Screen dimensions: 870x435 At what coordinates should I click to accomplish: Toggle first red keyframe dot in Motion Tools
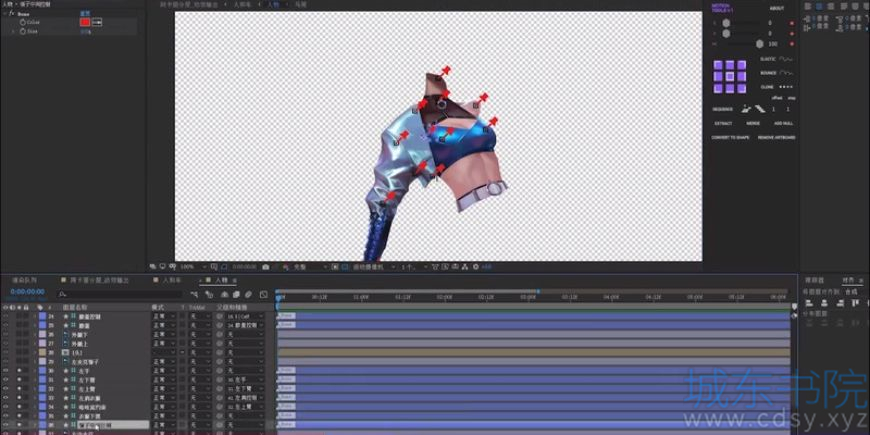coord(792,23)
